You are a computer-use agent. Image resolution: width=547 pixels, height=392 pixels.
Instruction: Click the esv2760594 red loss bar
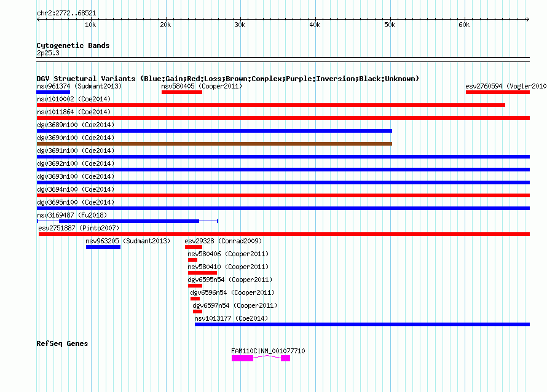click(498, 92)
